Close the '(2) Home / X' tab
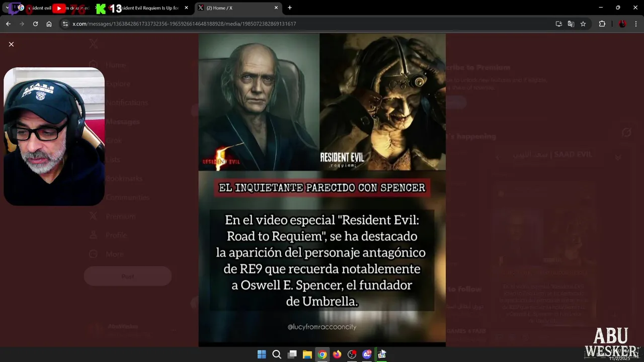Image resolution: width=644 pixels, height=362 pixels. (276, 8)
